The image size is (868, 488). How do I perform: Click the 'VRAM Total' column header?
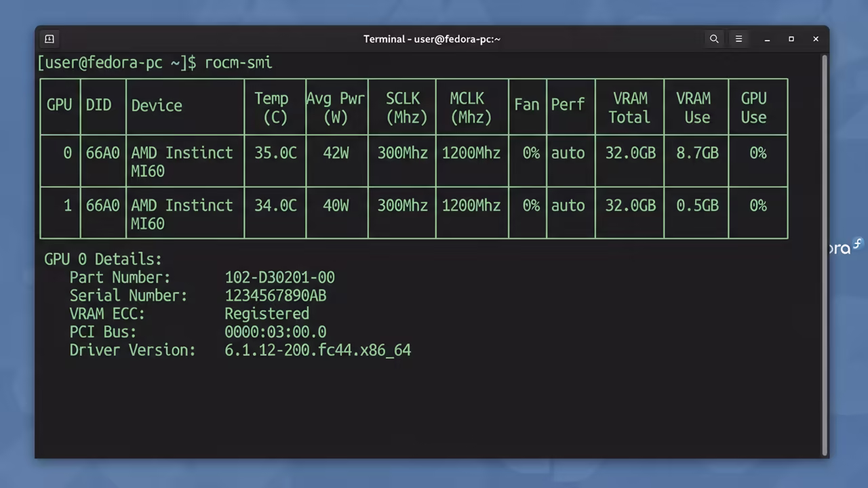pos(629,108)
